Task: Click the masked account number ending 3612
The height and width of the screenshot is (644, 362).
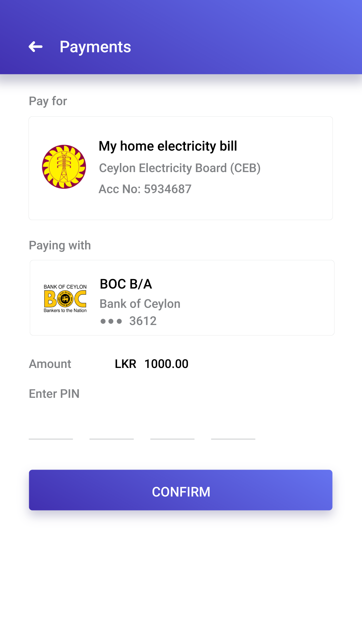Action: (129, 321)
